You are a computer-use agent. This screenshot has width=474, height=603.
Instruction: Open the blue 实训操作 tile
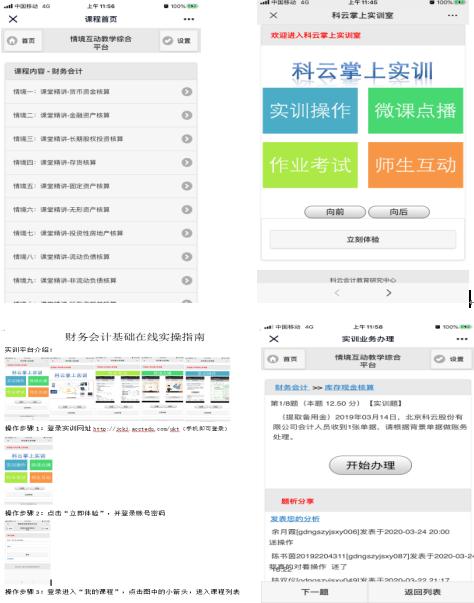(x=310, y=111)
